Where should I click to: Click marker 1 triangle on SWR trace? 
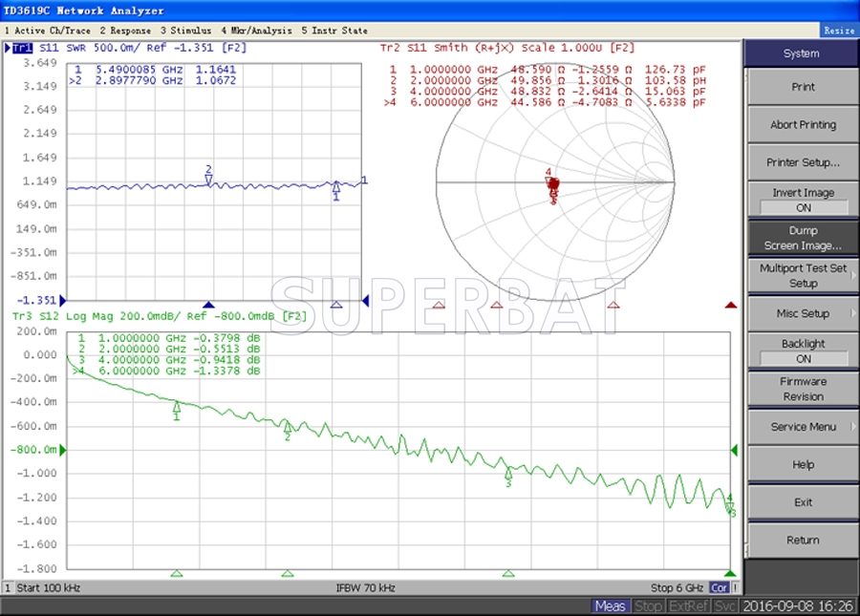tap(336, 189)
